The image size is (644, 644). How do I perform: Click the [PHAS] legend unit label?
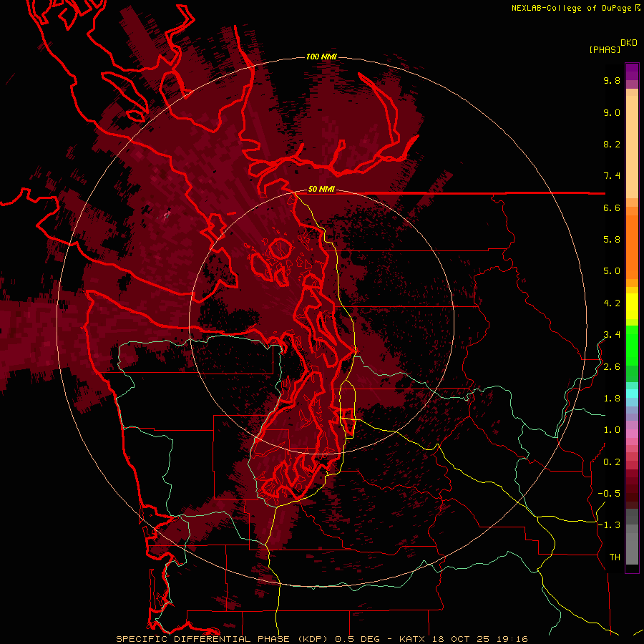(x=605, y=50)
